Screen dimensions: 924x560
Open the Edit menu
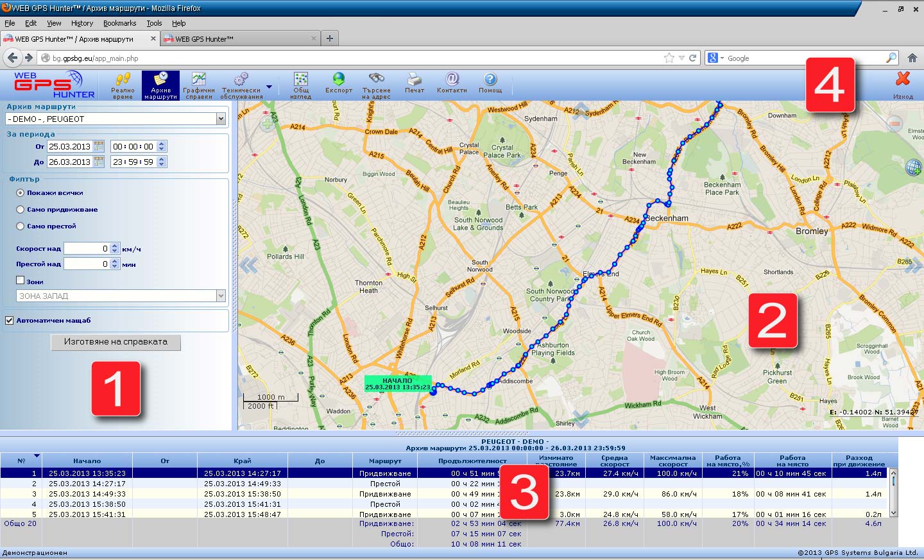point(31,23)
